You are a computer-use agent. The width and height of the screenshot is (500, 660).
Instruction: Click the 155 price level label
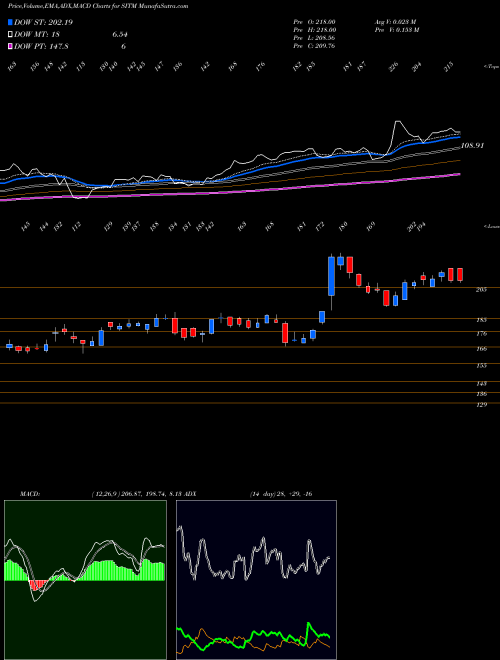(x=481, y=365)
